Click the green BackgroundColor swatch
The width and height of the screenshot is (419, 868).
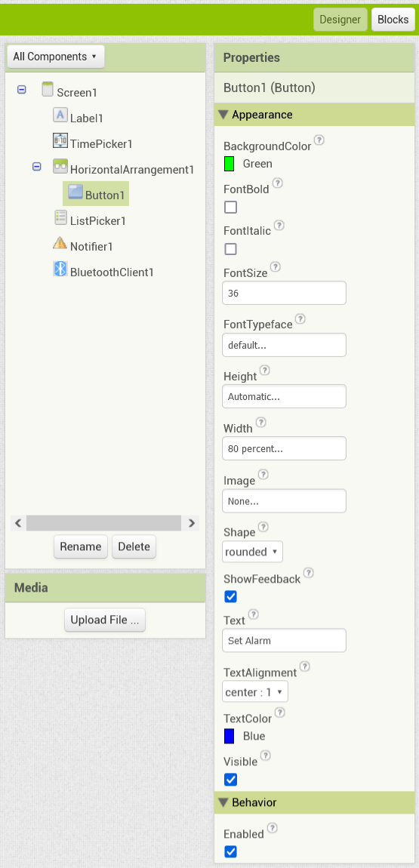(230, 164)
